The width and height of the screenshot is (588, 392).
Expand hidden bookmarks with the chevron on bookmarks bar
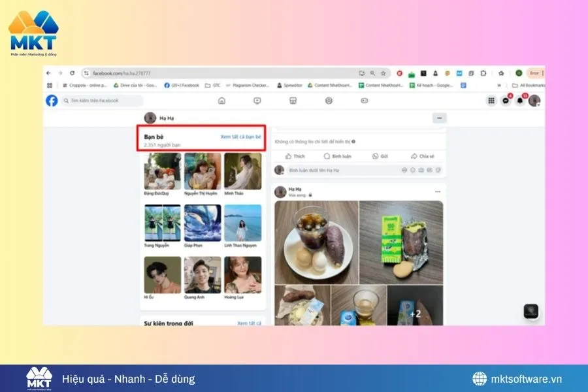(x=498, y=86)
